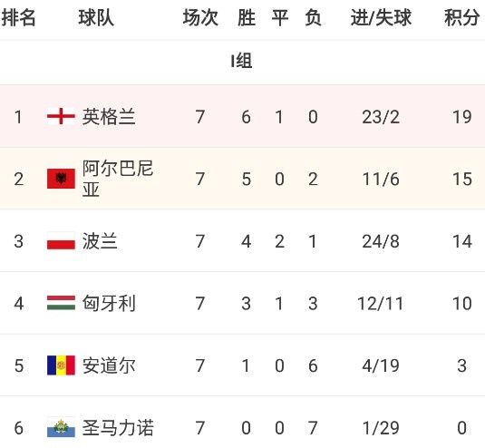Select the 波兰 team name
The width and height of the screenshot is (485, 448).
click(100, 241)
